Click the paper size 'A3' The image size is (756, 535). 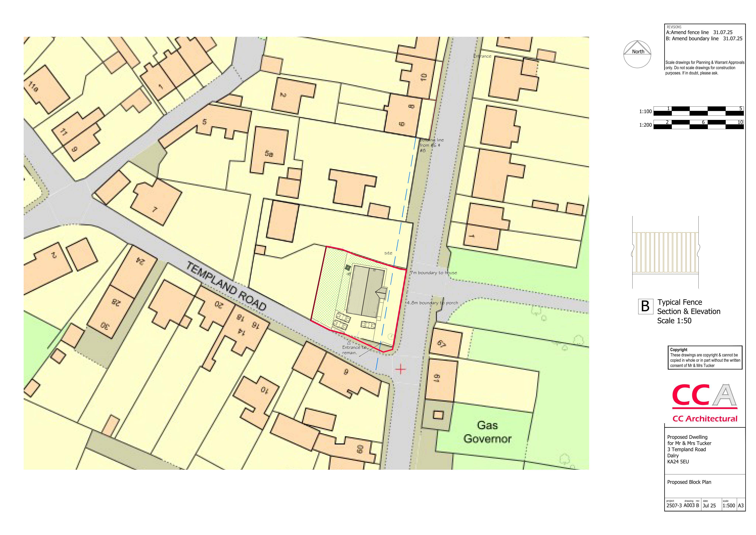click(741, 506)
